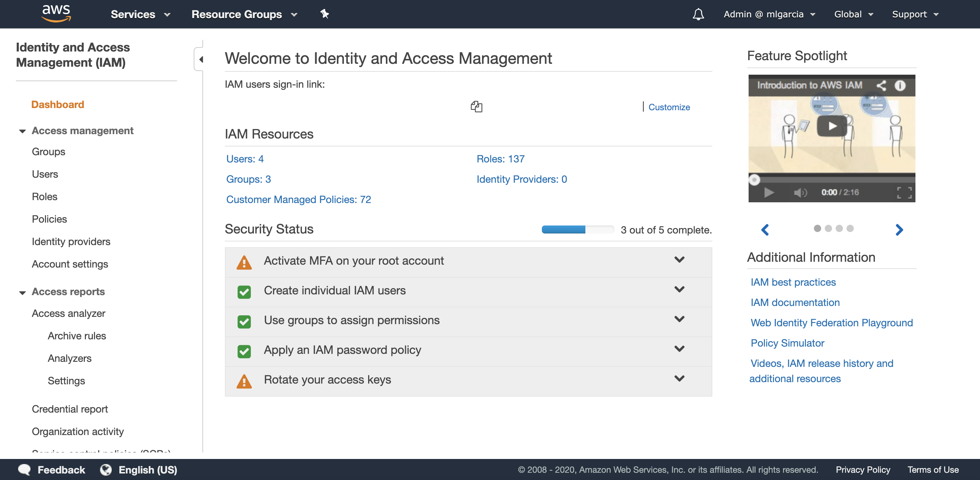The image size is (980, 480).
Task: Collapse Access management tree section
Action: (22, 131)
